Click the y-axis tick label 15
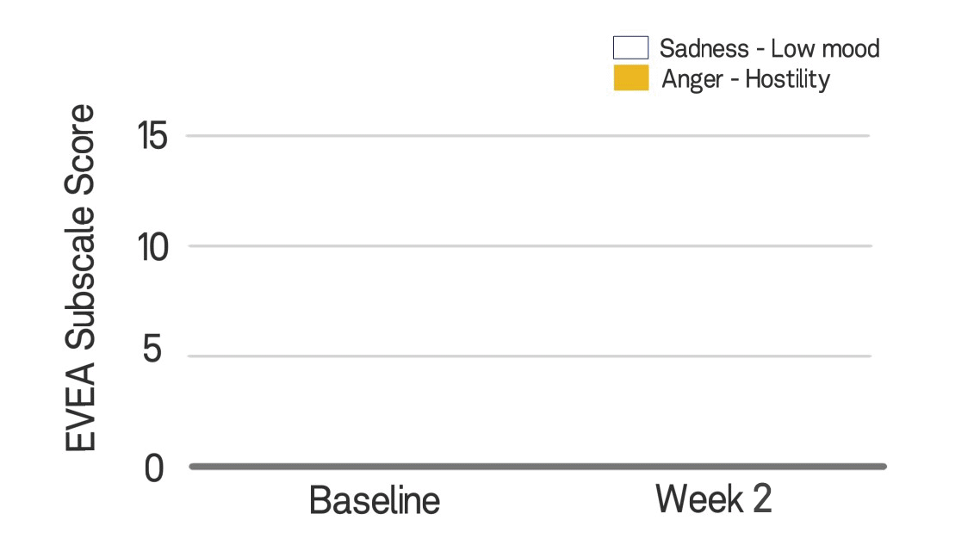Viewport: 980px width, 551px height. (x=153, y=135)
